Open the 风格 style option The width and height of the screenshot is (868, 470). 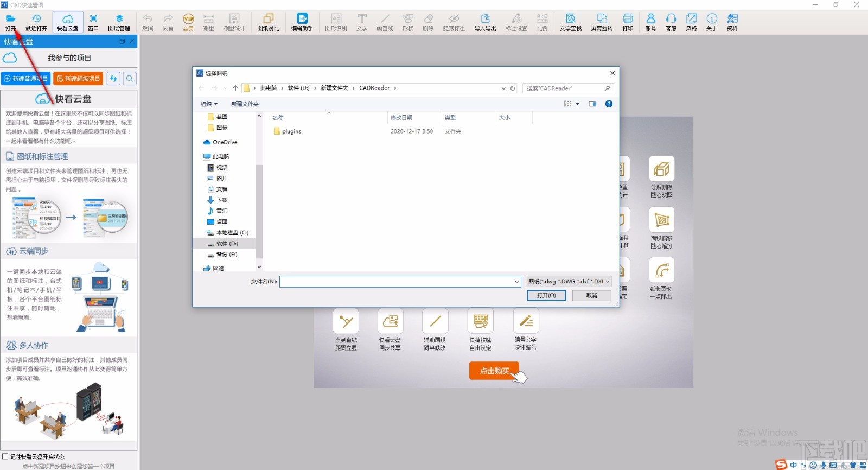[x=691, y=22]
